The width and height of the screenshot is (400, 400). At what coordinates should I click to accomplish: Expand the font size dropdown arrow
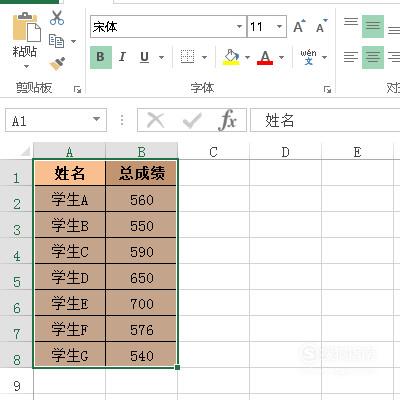point(279,26)
